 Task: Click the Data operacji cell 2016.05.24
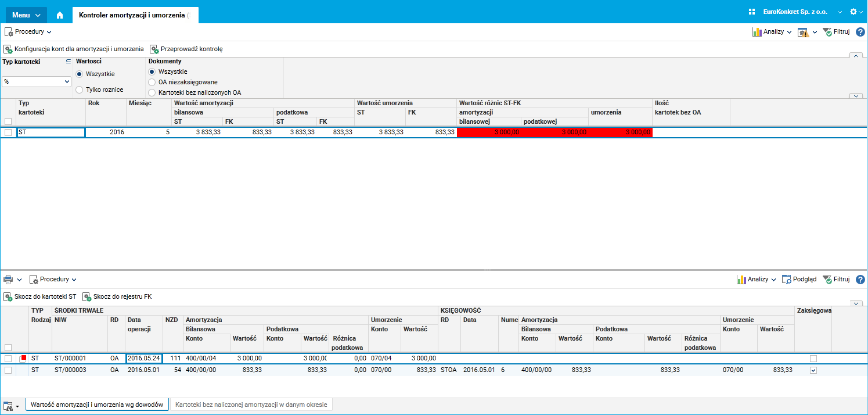click(x=143, y=359)
